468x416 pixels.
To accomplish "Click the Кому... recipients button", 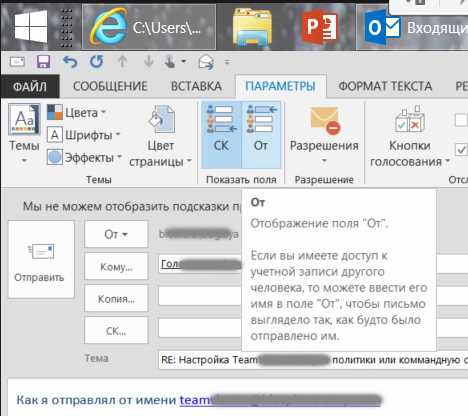I will (x=116, y=266).
